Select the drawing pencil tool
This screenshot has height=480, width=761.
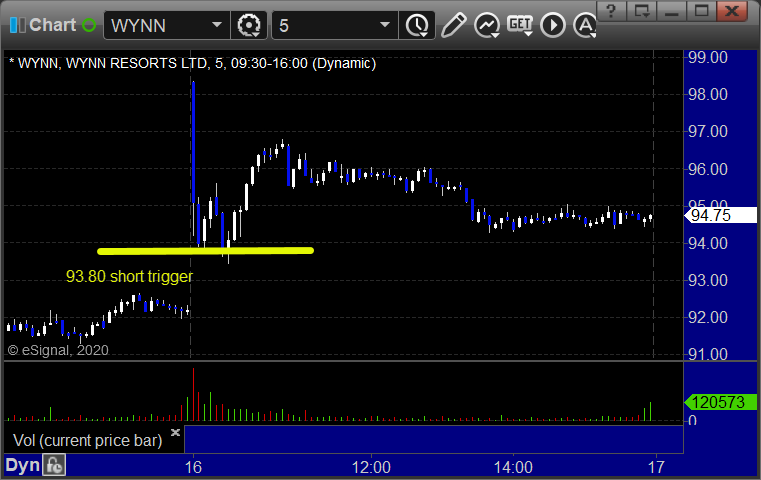[x=454, y=25]
